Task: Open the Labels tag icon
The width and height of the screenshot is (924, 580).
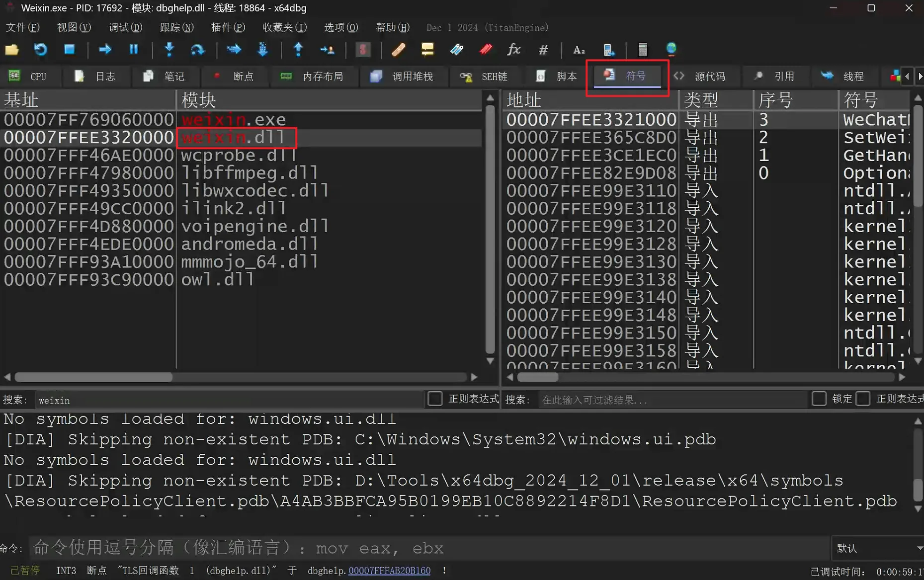Action: tap(456, 49)
